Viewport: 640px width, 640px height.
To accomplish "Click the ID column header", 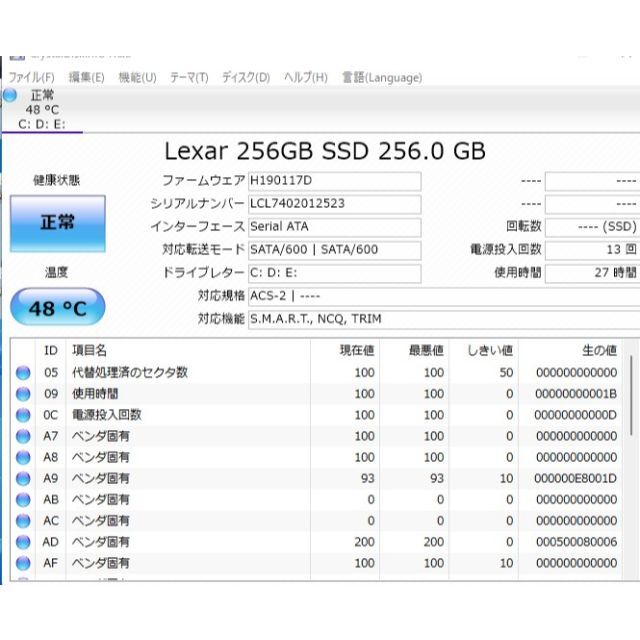I will tap(51, 350).
